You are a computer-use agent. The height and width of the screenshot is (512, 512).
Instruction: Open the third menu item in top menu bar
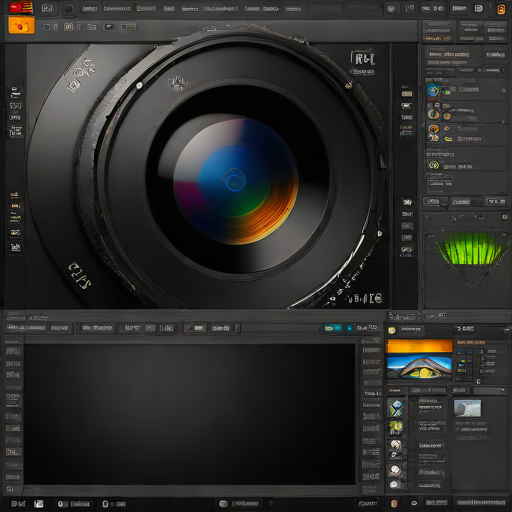(x=146, y=8)
